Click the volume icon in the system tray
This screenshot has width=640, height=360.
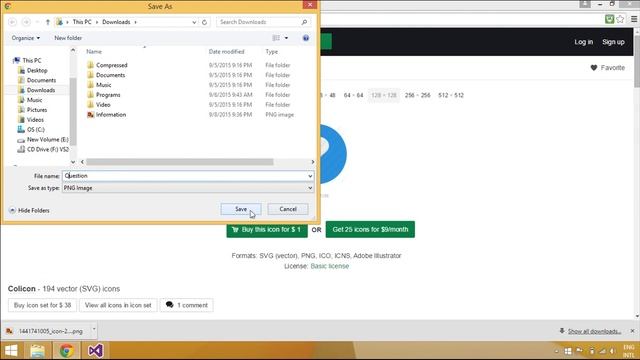612,351
